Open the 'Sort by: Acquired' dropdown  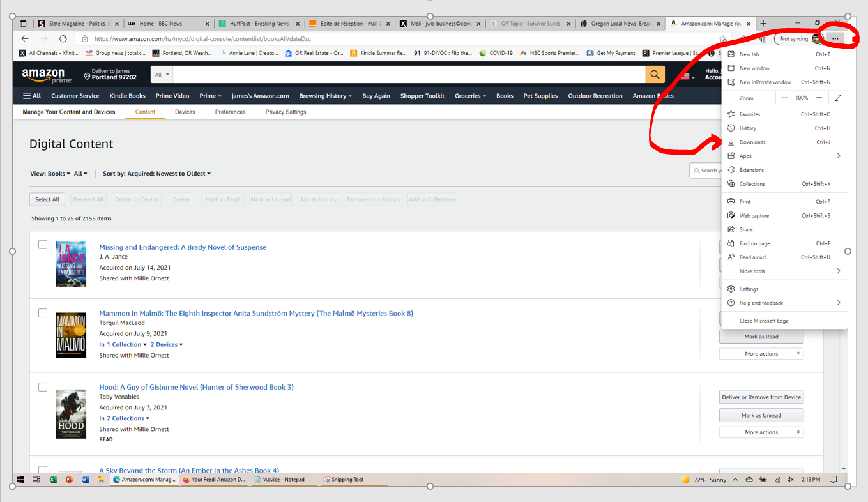tap(156, 173)
